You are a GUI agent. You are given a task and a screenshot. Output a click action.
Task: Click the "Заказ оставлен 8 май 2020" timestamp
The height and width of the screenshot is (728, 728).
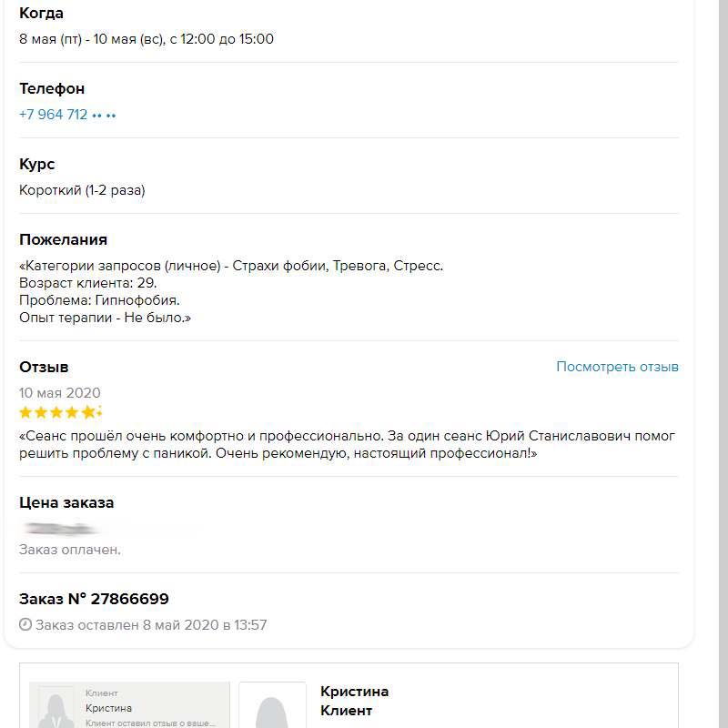pos(151,625)
